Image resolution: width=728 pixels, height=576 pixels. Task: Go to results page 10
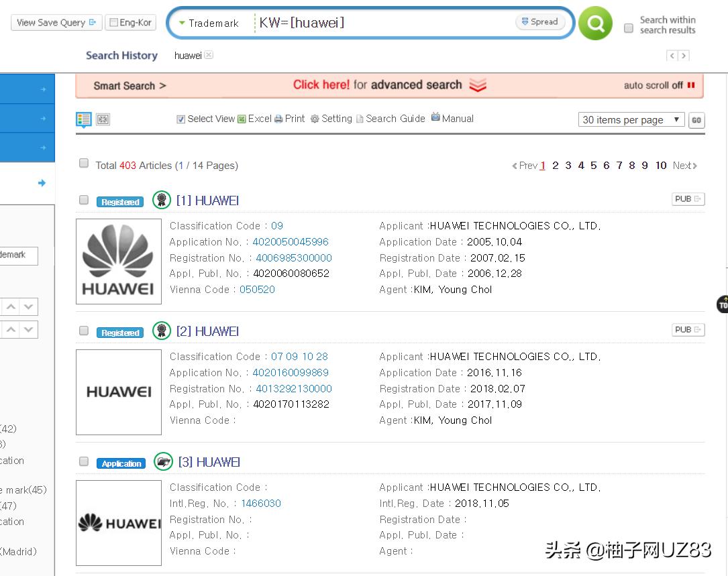pyautogui.click(x=661, y=165)
